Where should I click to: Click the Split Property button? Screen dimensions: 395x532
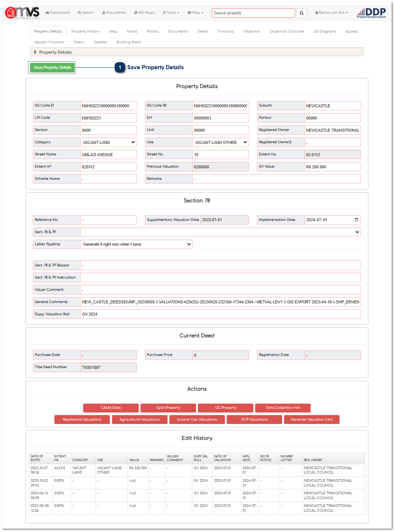click(168, 408)
